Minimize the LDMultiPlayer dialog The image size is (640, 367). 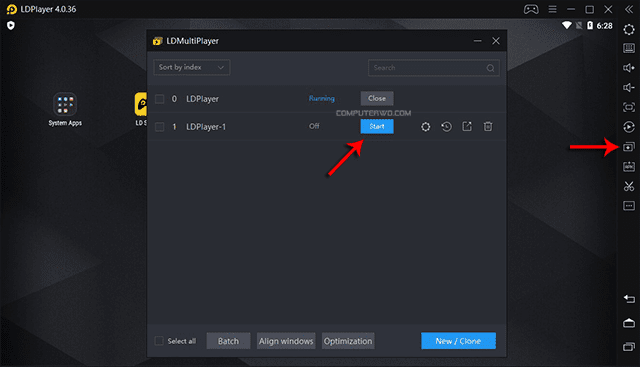[478, 41]
